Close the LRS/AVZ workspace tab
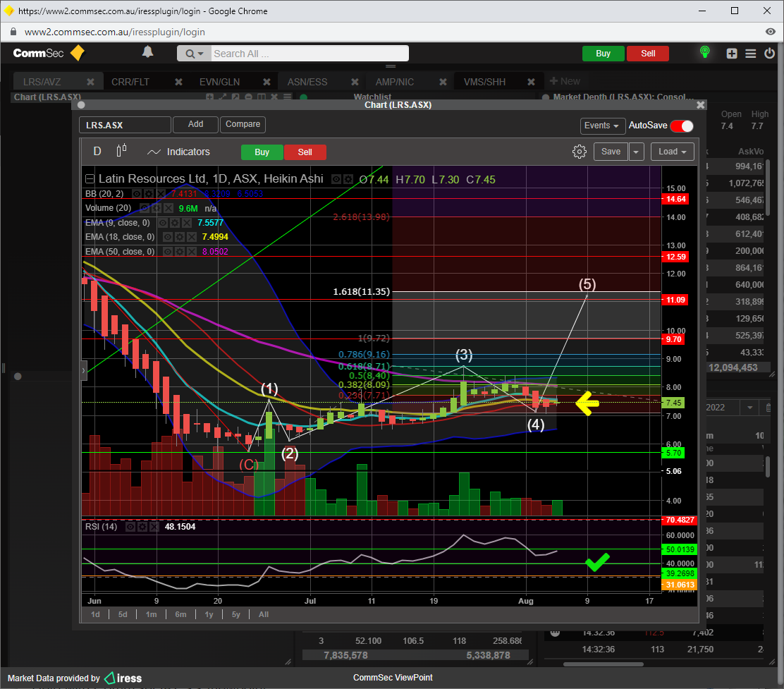 [90, 82]
